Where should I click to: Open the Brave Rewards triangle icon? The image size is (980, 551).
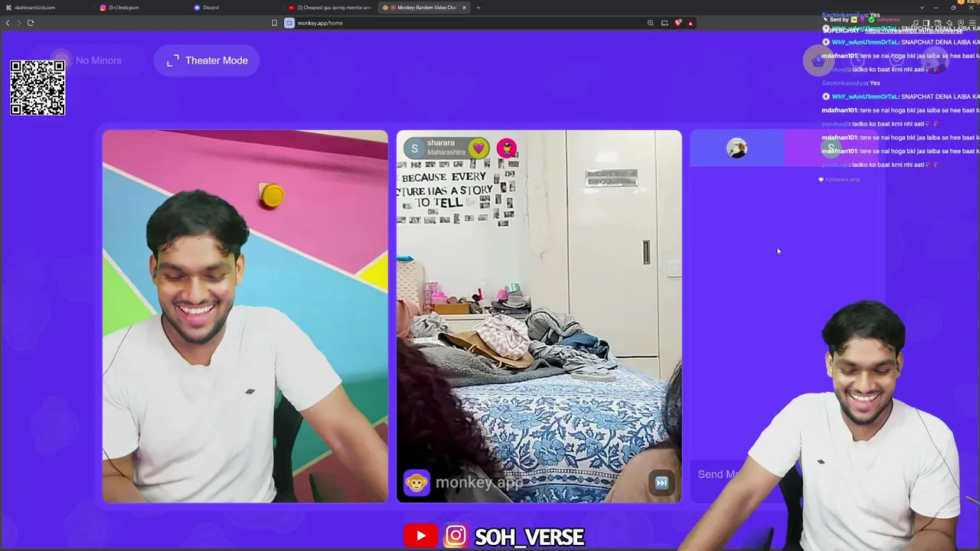[x=690, y=23]
